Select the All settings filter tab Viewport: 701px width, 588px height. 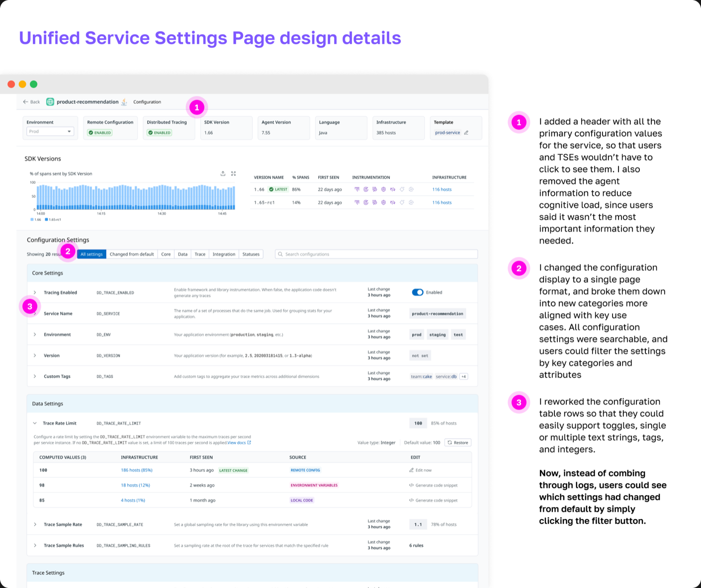coord(91,254)
